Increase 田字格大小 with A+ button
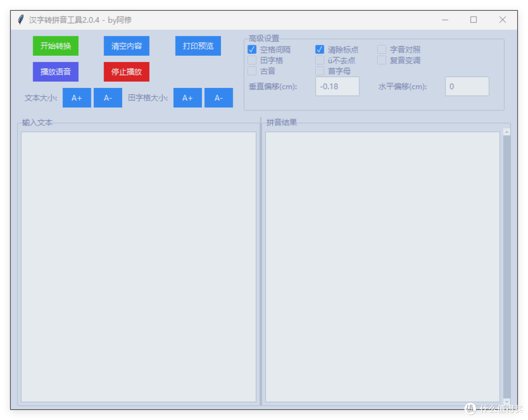 [x=188, y=98]
